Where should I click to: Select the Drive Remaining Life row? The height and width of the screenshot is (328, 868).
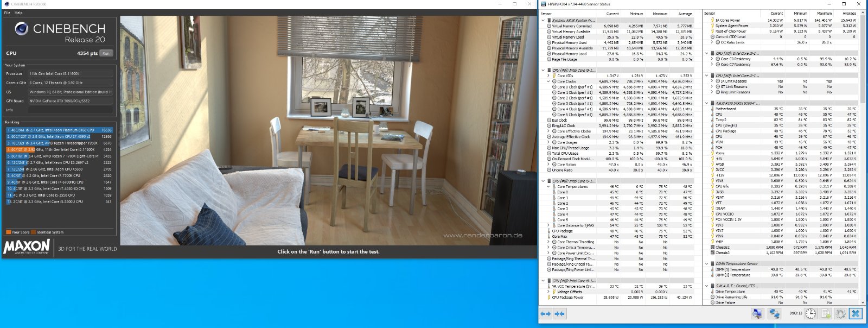pos(781,297)
